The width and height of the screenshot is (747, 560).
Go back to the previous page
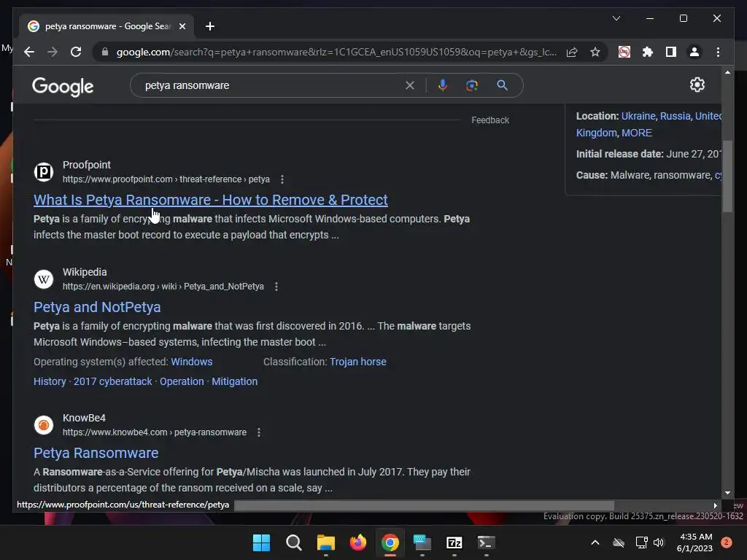click(x=29, y=52)
